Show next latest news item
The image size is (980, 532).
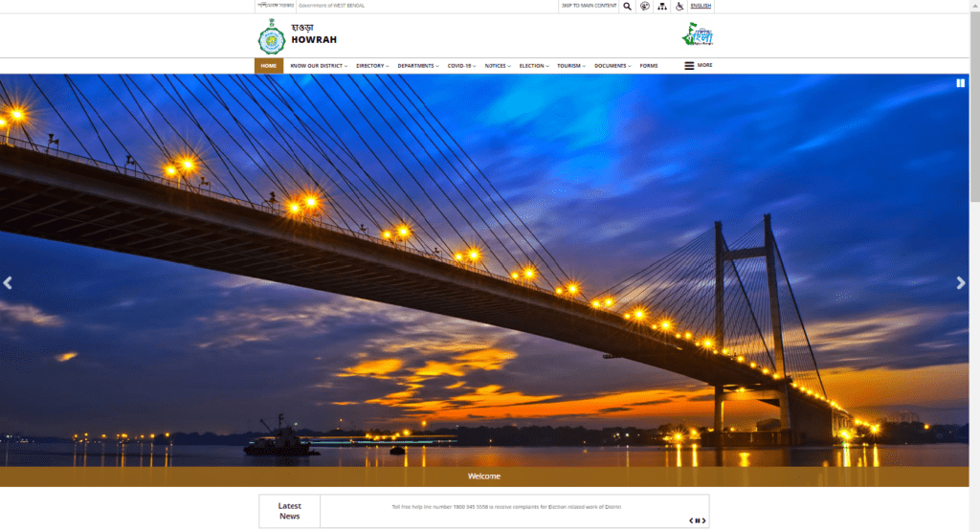click(703, 521)
